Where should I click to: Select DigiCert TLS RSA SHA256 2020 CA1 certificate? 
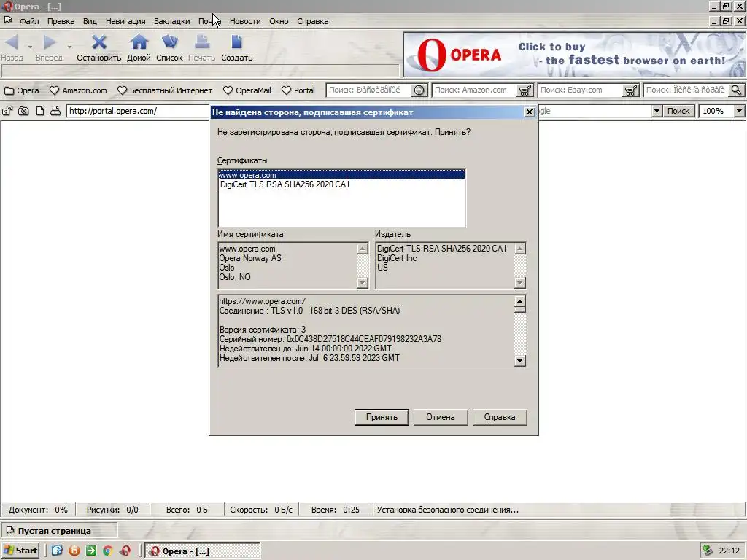click(x=341, y=184)
